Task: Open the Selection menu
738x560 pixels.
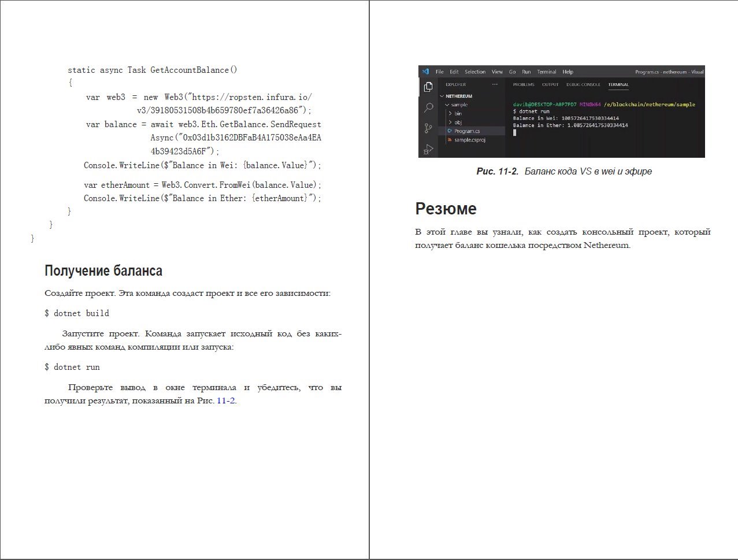Action: pos(475,72)
